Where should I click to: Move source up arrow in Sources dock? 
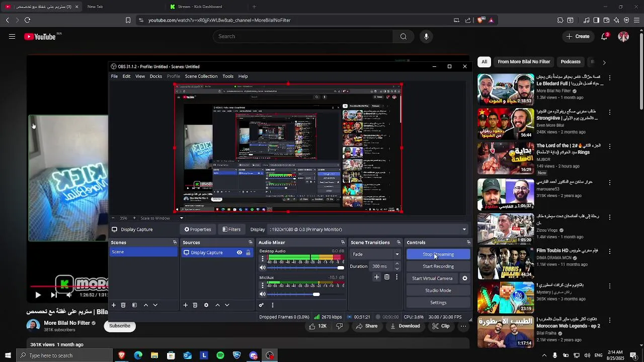[x=217, y=305]
